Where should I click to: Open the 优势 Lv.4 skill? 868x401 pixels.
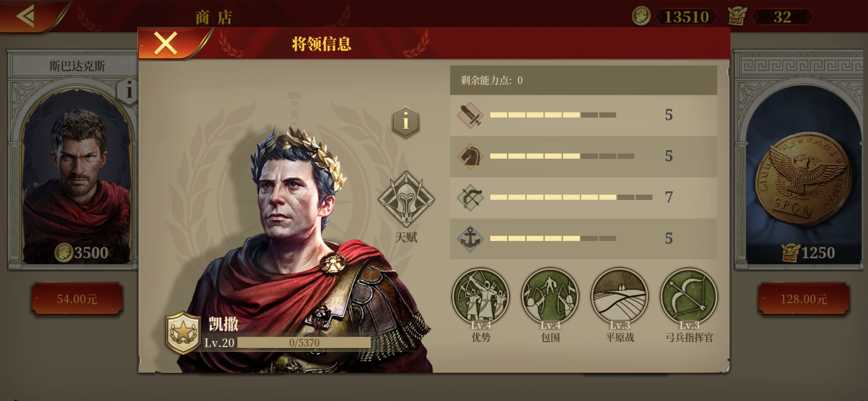481,297
